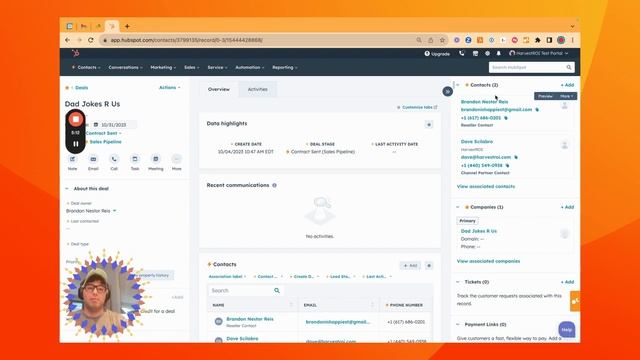
Task: Copy brandon's gmail address with copy icon
Action: 537,110
